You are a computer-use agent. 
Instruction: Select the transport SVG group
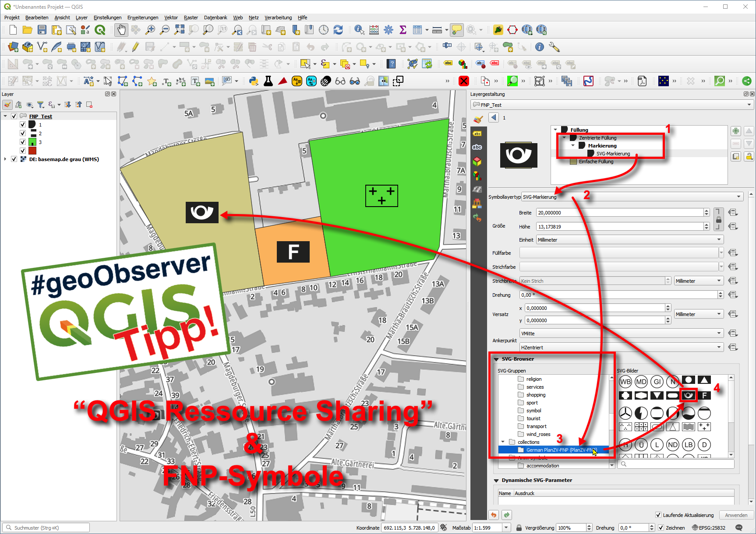click(x=537, y=426)
